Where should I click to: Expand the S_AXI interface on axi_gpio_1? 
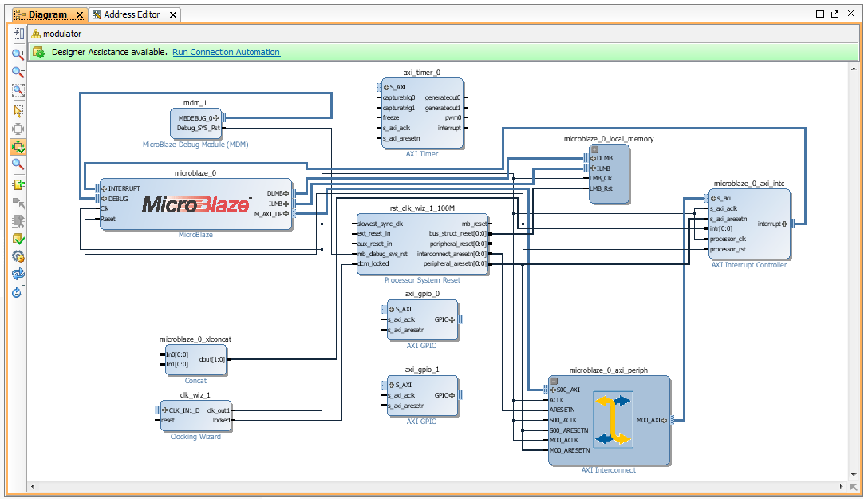point(392,385)
